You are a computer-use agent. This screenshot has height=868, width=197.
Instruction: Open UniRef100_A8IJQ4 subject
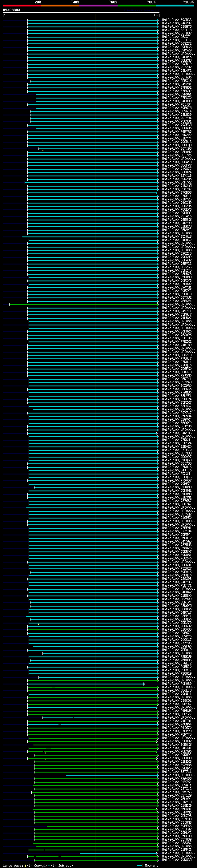click(176, 104)
